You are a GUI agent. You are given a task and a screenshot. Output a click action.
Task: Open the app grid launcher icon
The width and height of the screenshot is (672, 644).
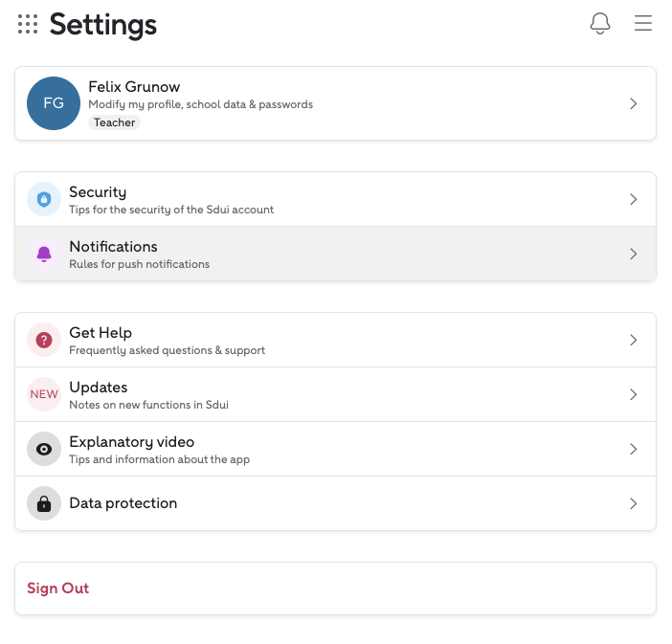[x=28, y=25]
